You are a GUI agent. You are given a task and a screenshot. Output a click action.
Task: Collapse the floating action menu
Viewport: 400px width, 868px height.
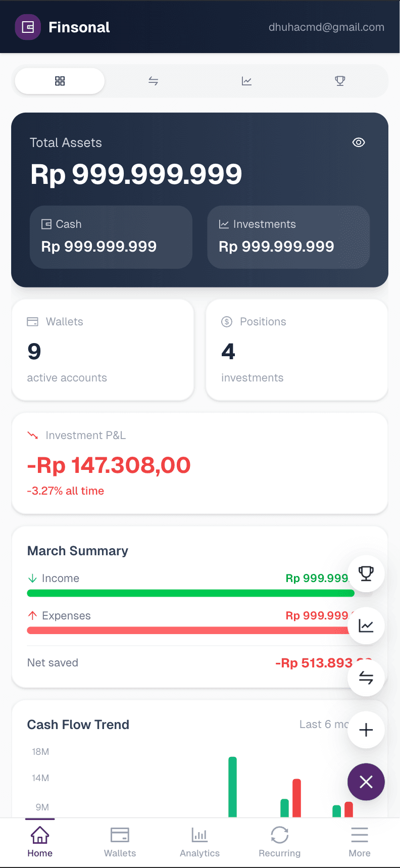pos(366,782)
